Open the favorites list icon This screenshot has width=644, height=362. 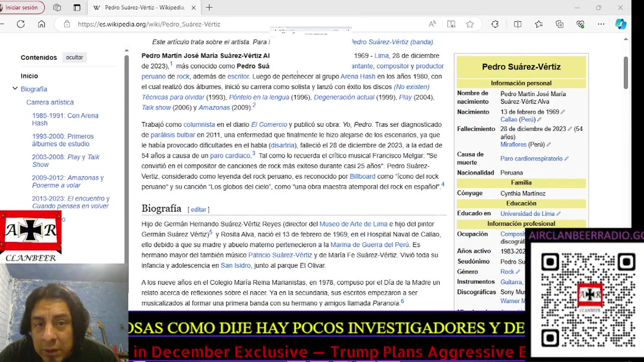click(539, 24)
